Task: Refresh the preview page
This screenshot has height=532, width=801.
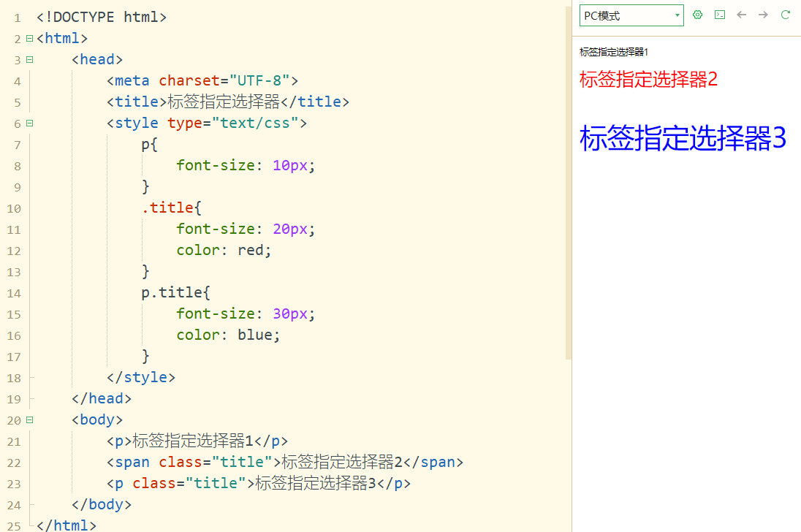Action: (x=786, y=15)
